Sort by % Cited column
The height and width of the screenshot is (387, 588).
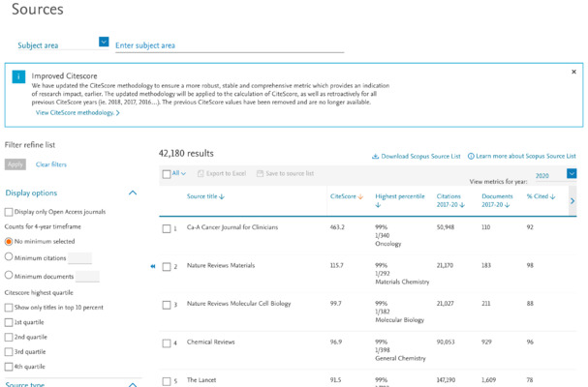click(x=541, y=196)
